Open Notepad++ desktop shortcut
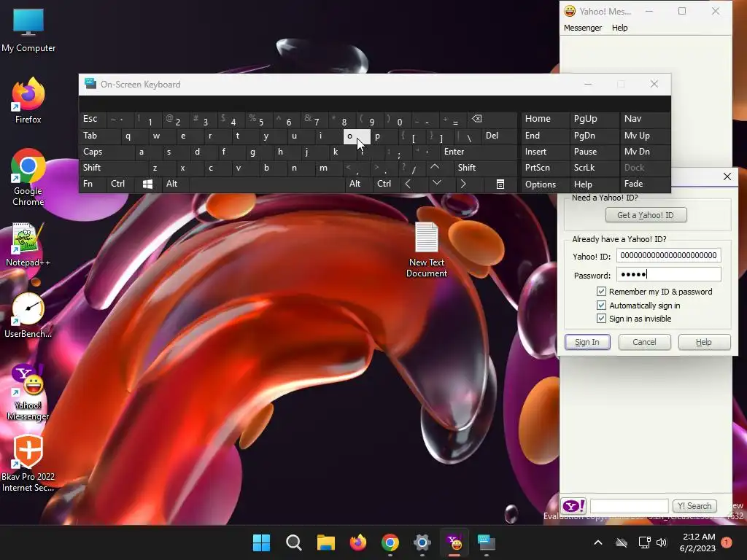Image resolution: width=747 pixels, height=560 pixels. (x=28, y=245)
